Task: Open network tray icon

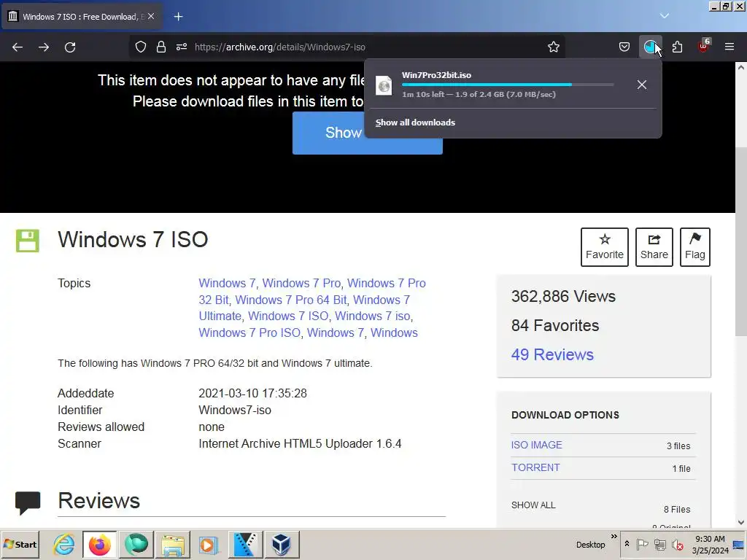Action: pyautogui.click(x=659, y=544)
